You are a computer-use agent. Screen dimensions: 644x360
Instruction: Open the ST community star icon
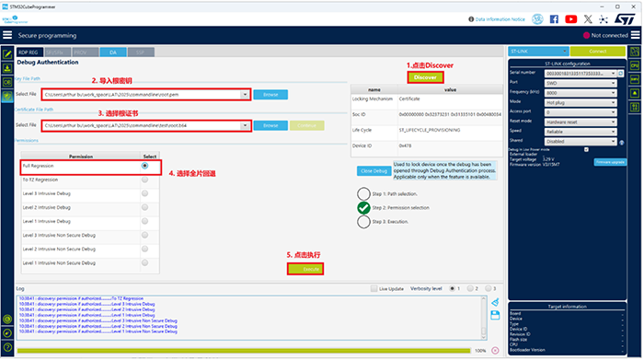pyautogui.click(x=604, y=19)
